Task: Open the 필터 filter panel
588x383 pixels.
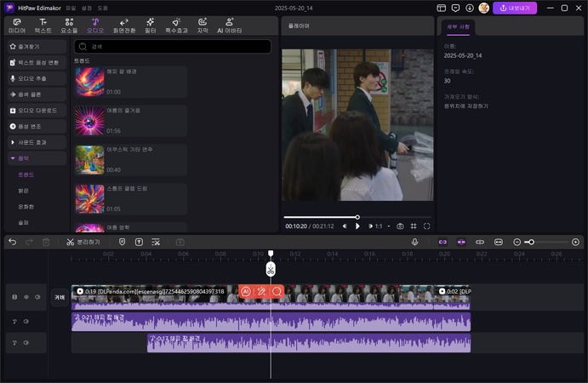Action: (x=150, y=26)
